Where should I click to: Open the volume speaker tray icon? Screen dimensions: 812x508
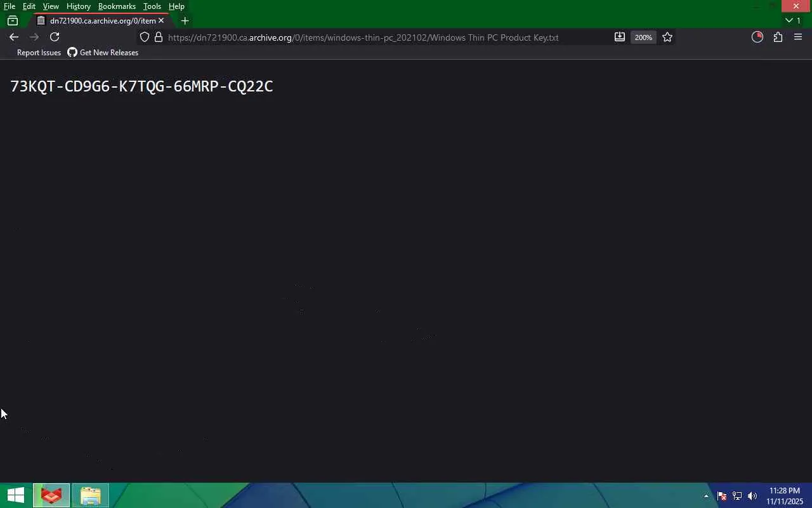(x=752, y=496)
